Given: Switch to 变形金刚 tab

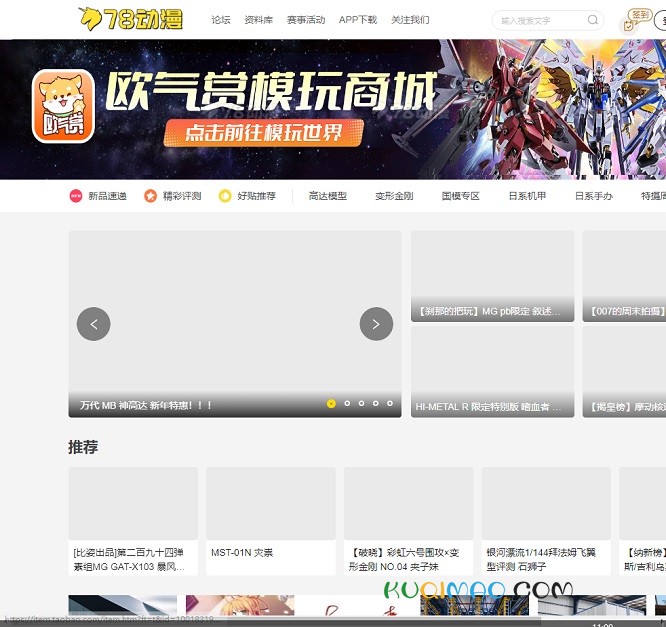Looking at the screenshot, I should click(394, 196).
